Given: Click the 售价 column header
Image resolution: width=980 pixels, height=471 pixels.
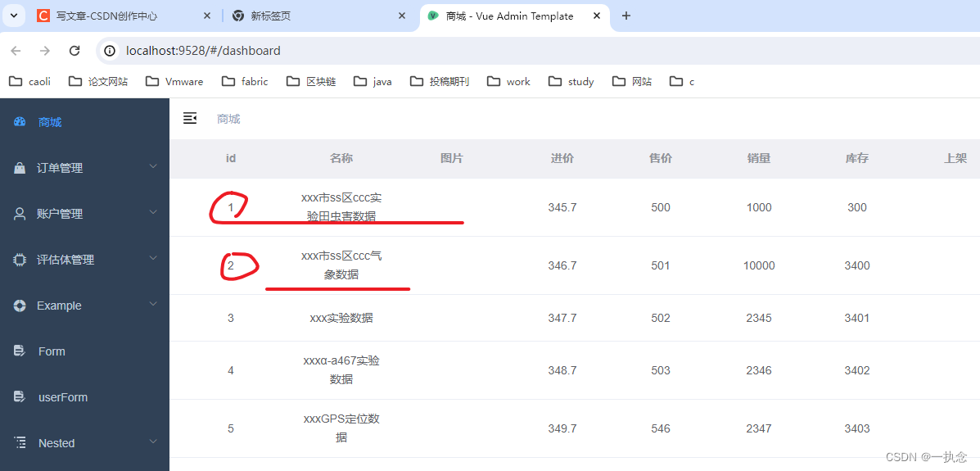Looking at the screenshot, I should (x=661, y=159).
